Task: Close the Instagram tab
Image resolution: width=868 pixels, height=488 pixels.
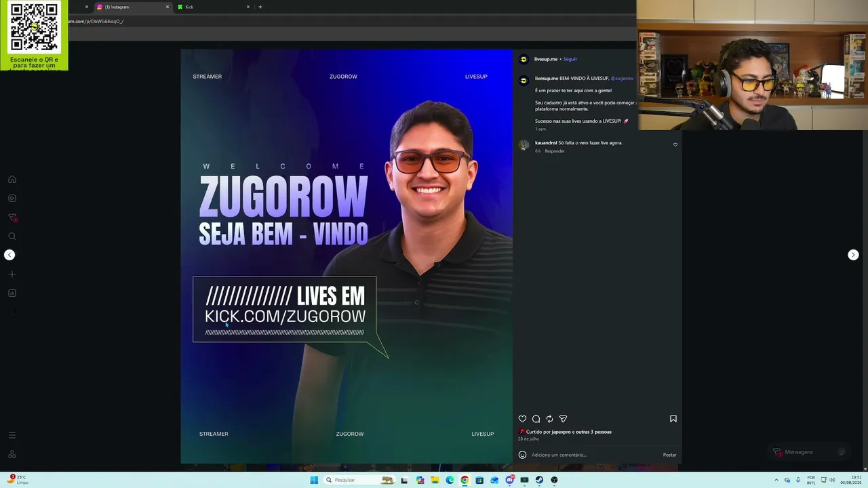Action: 167,7
